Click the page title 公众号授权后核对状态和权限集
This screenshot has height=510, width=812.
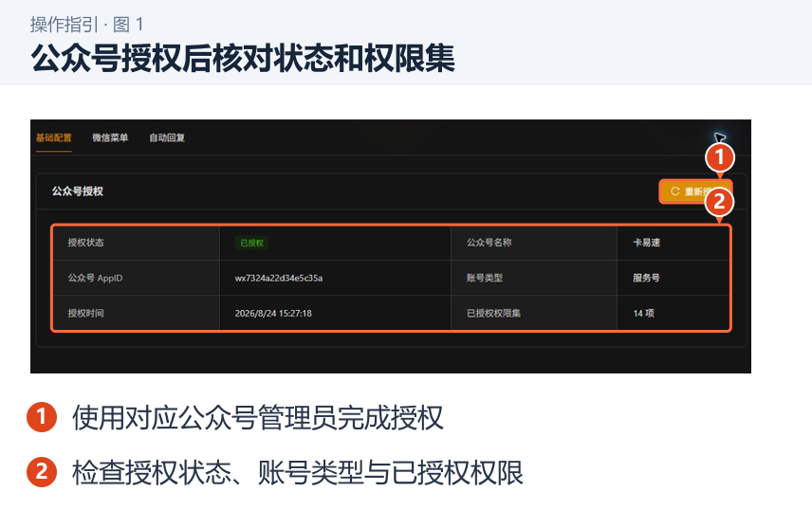coord(242,58)
